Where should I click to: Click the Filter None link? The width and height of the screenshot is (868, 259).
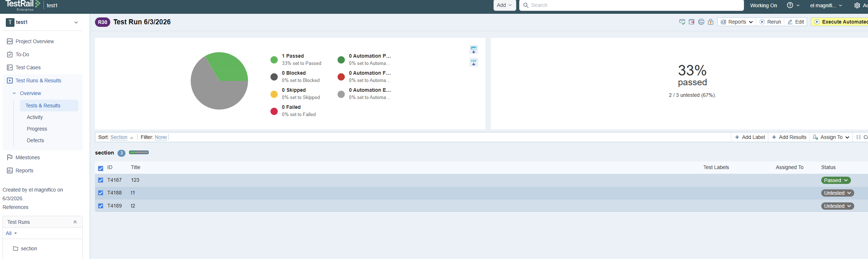161,137
